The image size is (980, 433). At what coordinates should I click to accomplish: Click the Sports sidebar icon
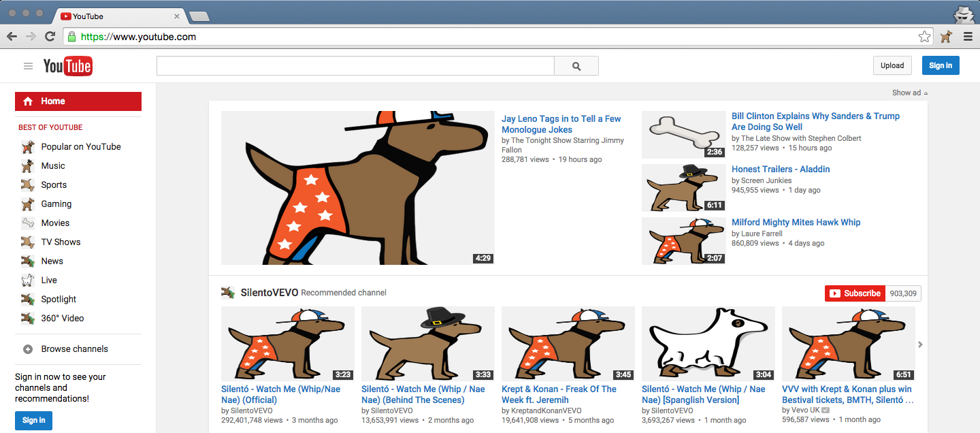[28, 185]
